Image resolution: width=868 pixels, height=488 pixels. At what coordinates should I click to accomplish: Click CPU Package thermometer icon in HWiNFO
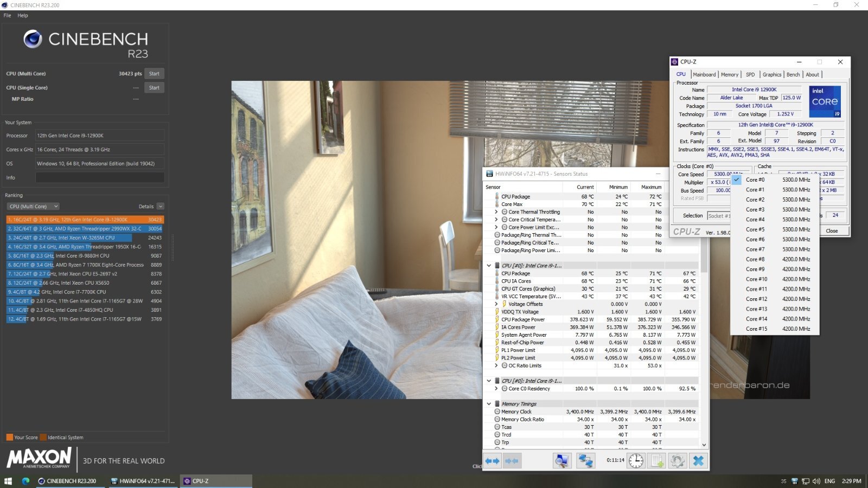[497, 196]
